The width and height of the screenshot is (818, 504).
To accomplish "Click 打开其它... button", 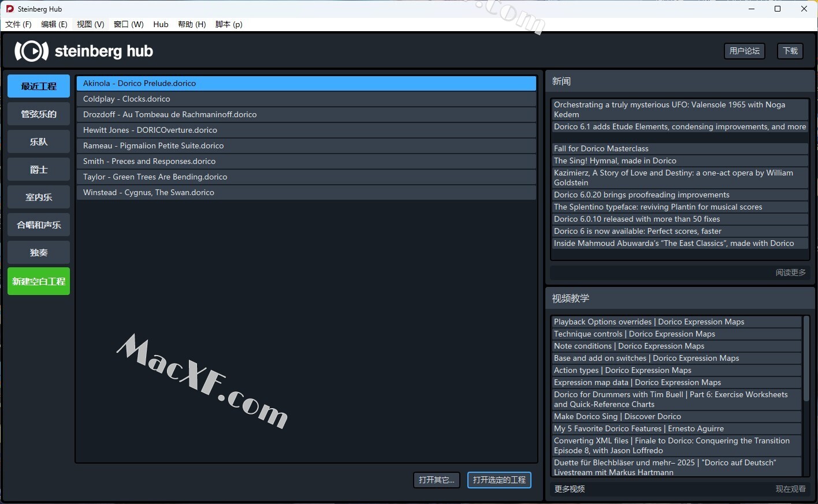I will [437, 480].
